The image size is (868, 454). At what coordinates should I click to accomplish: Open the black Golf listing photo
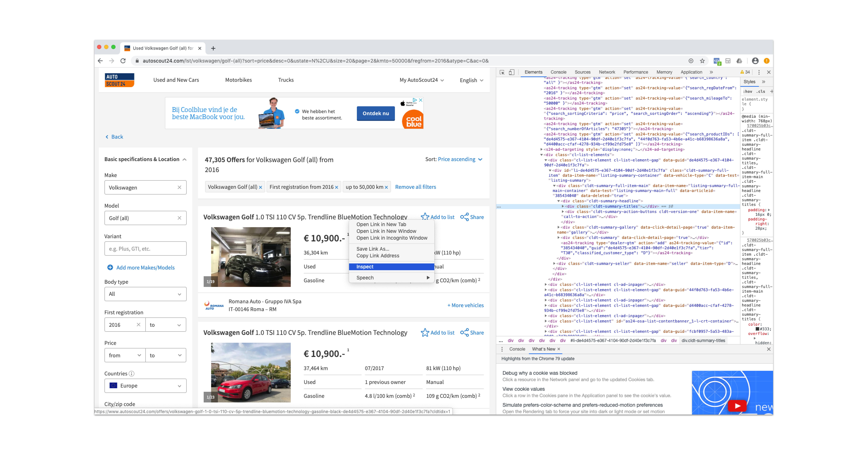251,257
